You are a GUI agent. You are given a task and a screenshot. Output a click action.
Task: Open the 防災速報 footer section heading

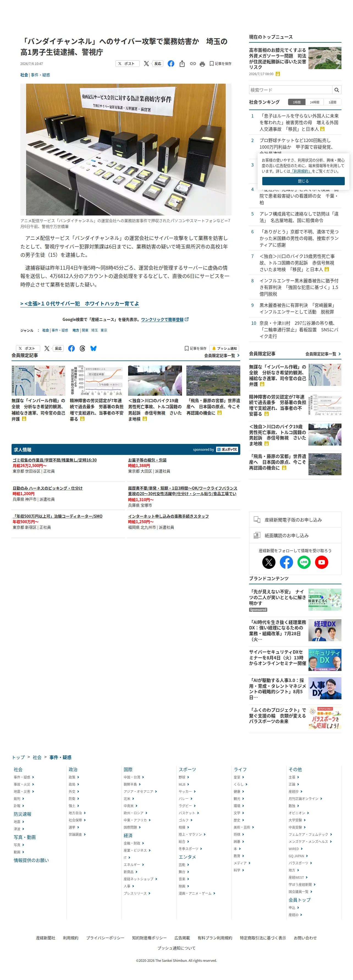click(23, 814)
